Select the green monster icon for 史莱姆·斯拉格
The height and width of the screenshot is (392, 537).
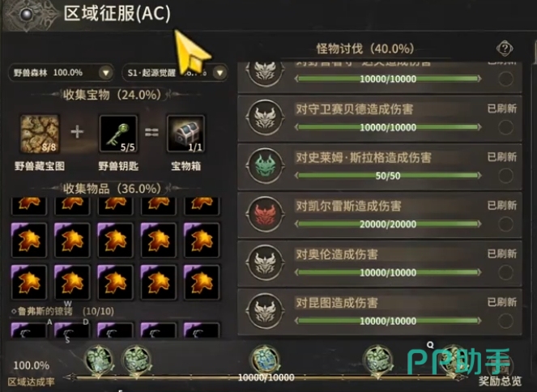pyautogui.click(x=266, y=166)
